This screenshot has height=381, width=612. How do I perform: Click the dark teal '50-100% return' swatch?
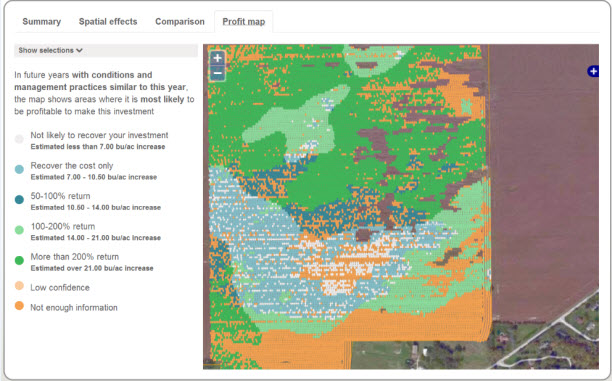coord(19,200)
